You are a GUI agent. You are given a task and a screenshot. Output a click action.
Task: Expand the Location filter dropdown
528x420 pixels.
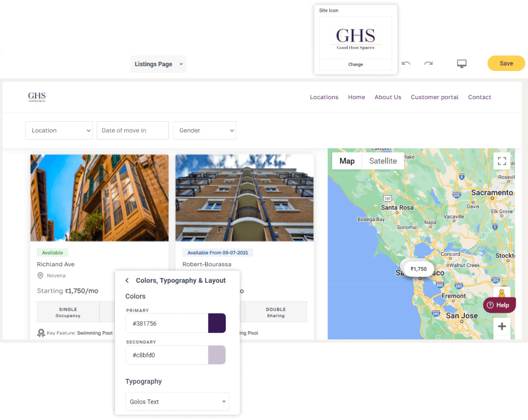tap(59, 130)
